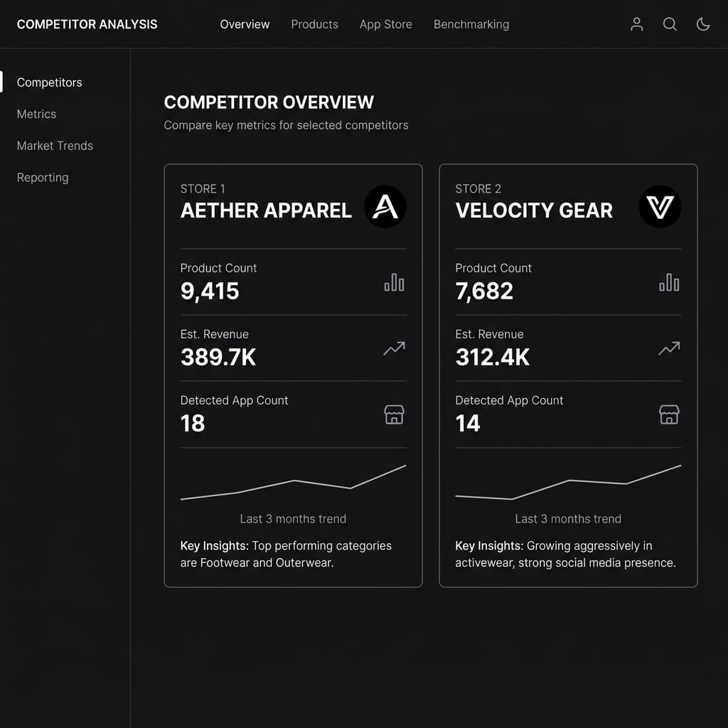The image size is (728, 728).
Task: Select Competitors in the sidebar
Action: click(48, 82)
